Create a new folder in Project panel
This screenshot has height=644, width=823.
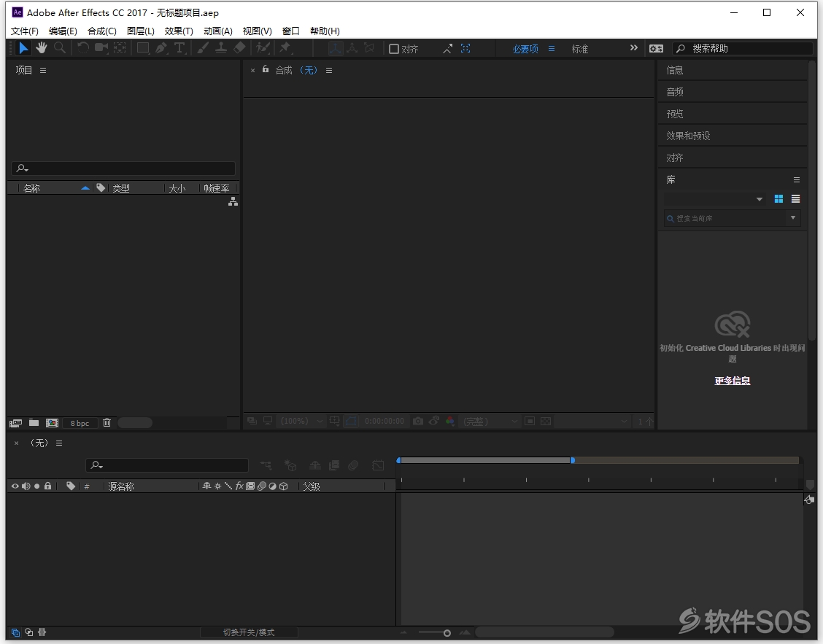(34, 422)
